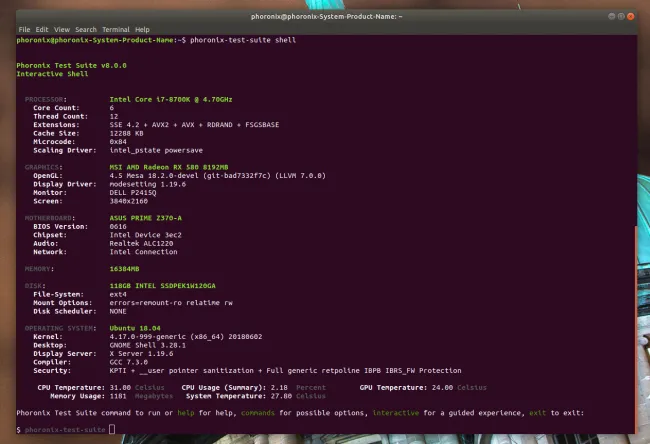Click "Intel Core i7-8700K @ 4.70GHz" text

pos(171,99)
